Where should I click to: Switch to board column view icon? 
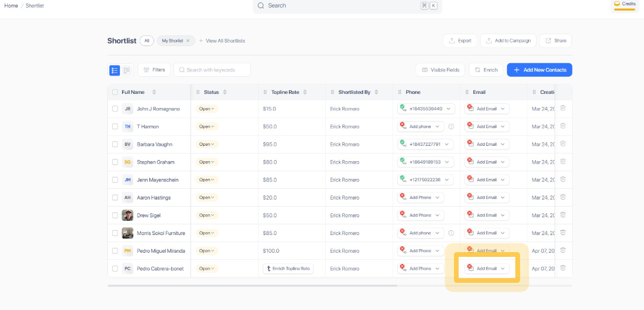click(x=126, y=70)
